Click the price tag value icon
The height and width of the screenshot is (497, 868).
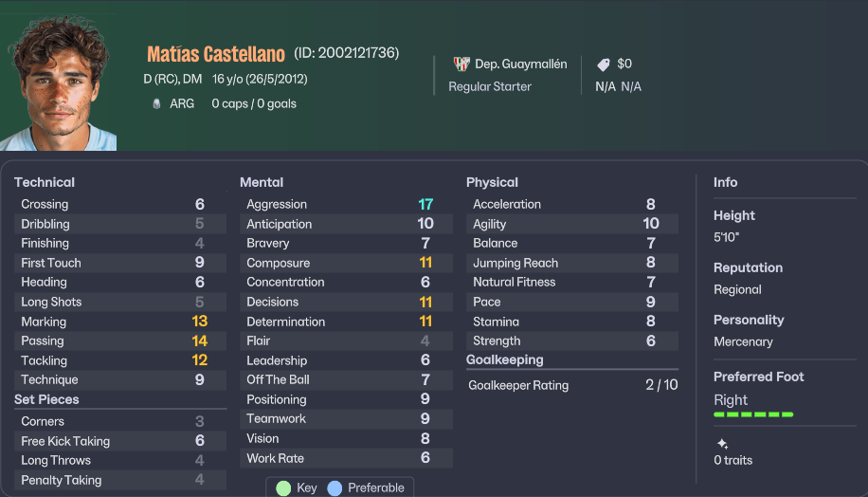coord(604,64)
